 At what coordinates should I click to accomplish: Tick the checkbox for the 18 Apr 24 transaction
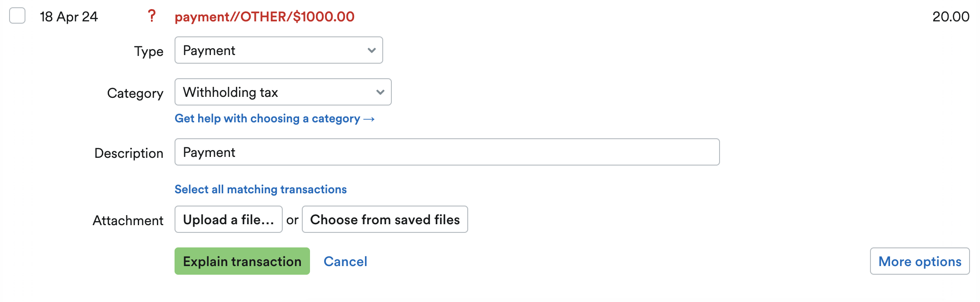click(17, 16)
